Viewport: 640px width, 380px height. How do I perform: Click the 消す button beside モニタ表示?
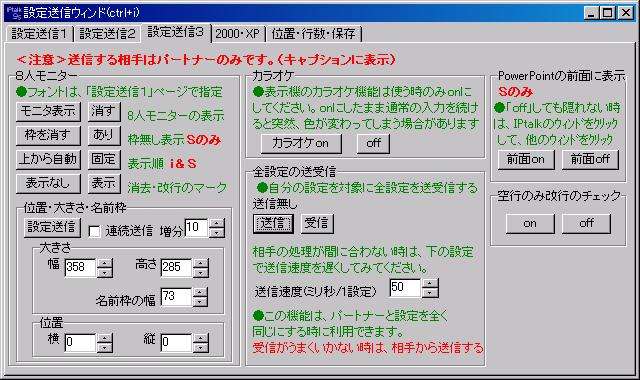[104, 111]
